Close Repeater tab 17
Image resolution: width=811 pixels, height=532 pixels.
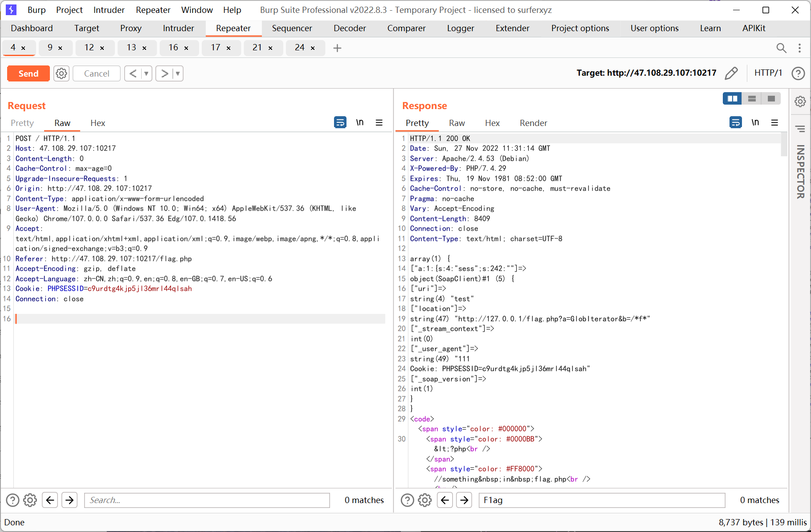tap(228, 48)
